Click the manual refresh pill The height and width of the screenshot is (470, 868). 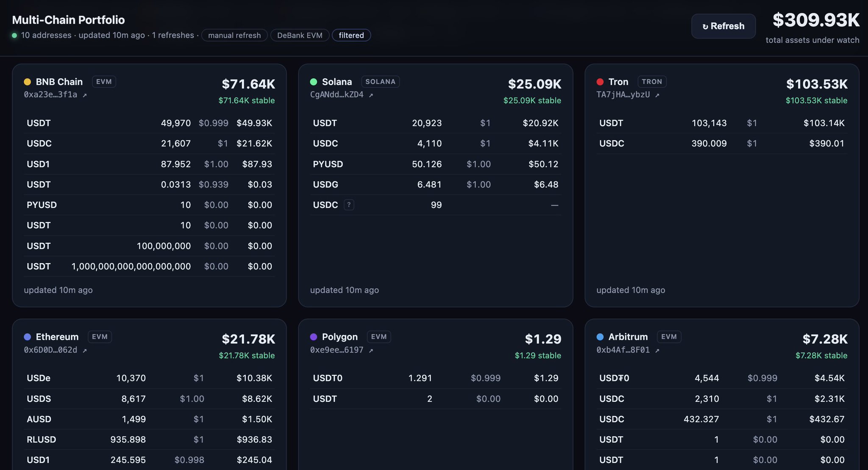click(x=234, y=35)
